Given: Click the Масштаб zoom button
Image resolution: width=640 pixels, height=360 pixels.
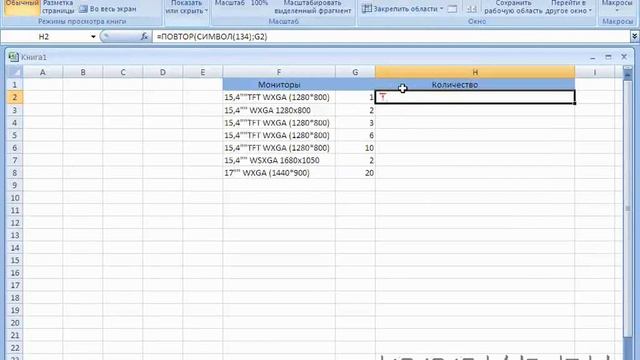Looking at the screenshot, I should click(x=229, y=4).
